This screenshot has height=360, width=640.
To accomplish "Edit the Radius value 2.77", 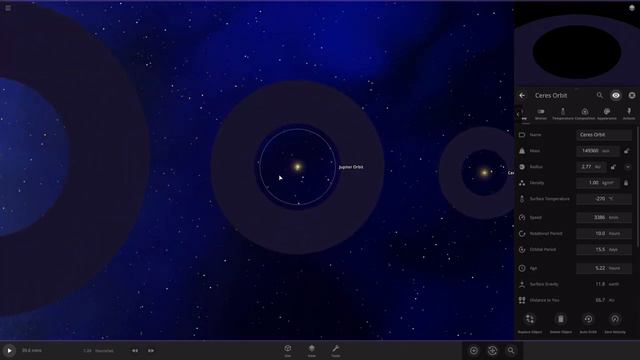I will point(591,167).
